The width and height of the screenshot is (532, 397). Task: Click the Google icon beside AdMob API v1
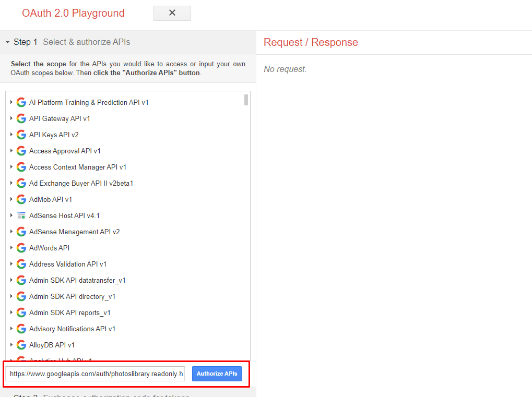[21, 199]
